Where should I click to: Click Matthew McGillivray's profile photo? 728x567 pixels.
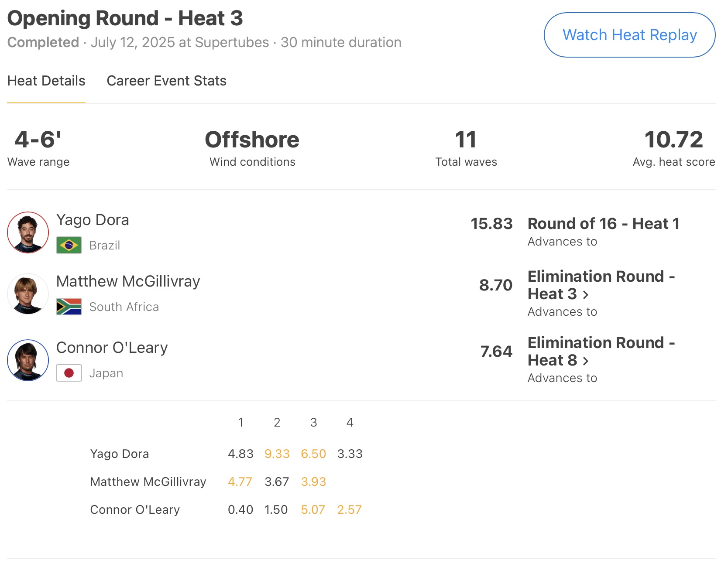point(28,294)
